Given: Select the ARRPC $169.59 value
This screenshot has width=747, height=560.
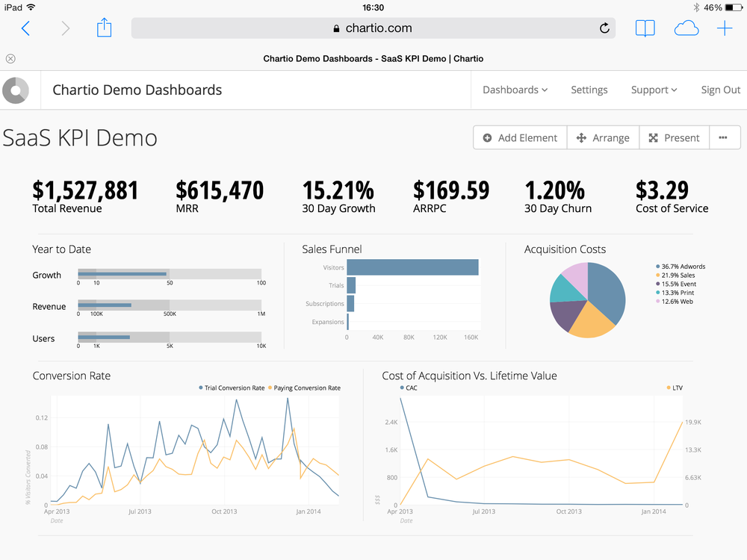Looking at the screenshot, I should tap(451, 190).
